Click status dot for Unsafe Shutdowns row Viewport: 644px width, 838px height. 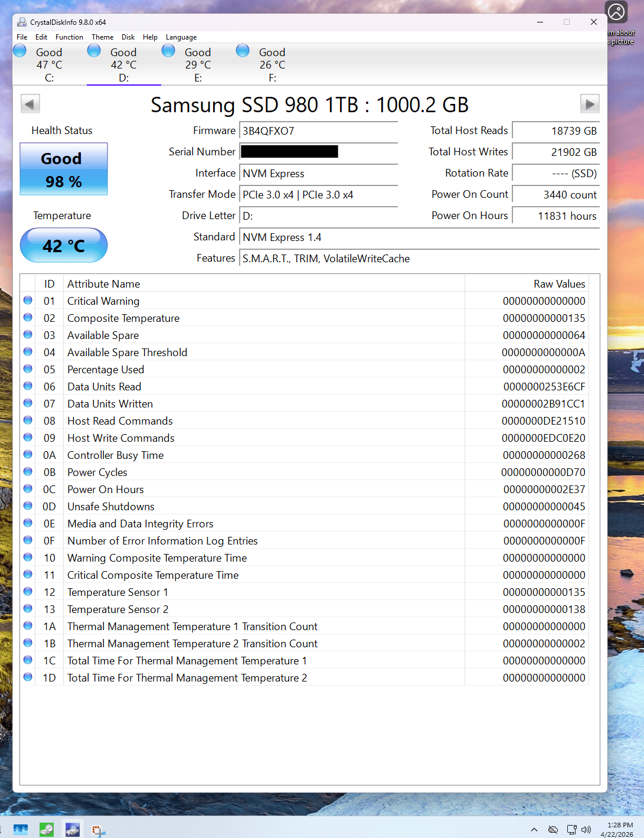28,506
